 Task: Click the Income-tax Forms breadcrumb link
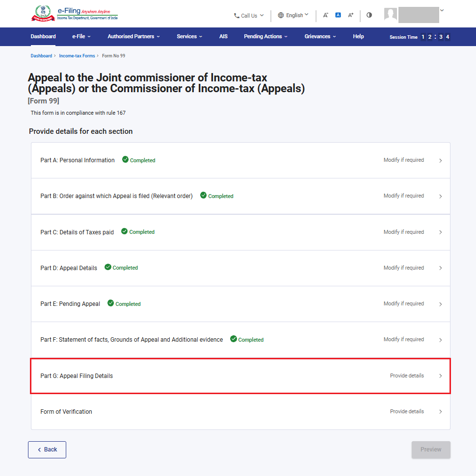tap(77, 56)
